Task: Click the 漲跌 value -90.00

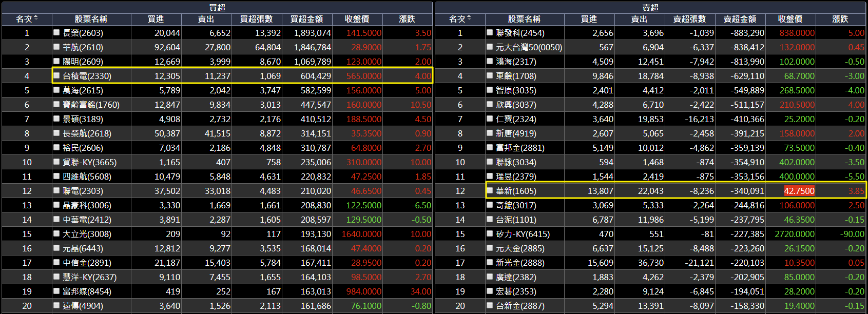Action: pyautogui.click(x=852, y=234)
